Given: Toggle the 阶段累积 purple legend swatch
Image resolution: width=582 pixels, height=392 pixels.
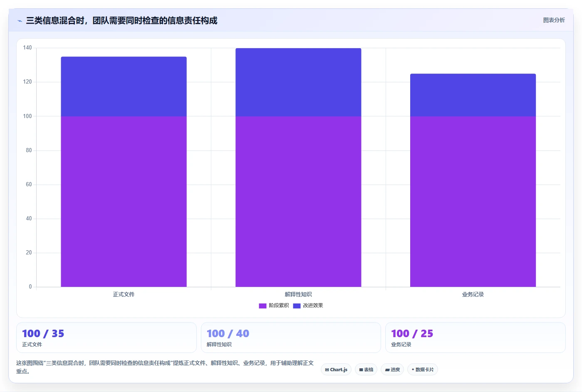Looking at the screenshot, I should click(x=263, y=306).
